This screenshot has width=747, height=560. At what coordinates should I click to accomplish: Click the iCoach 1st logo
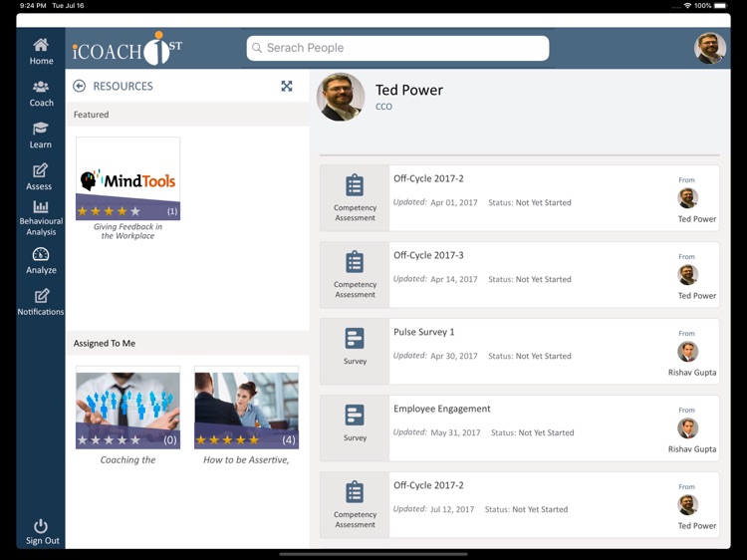[127, 48]
